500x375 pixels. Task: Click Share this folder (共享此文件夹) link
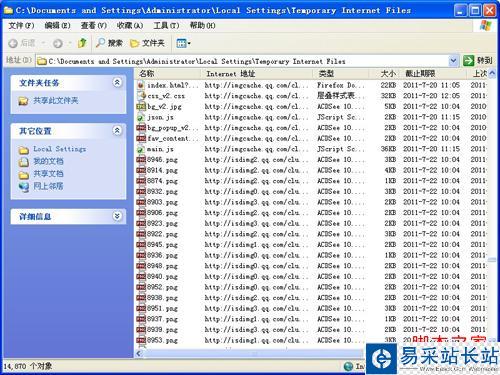coord(55,100)
